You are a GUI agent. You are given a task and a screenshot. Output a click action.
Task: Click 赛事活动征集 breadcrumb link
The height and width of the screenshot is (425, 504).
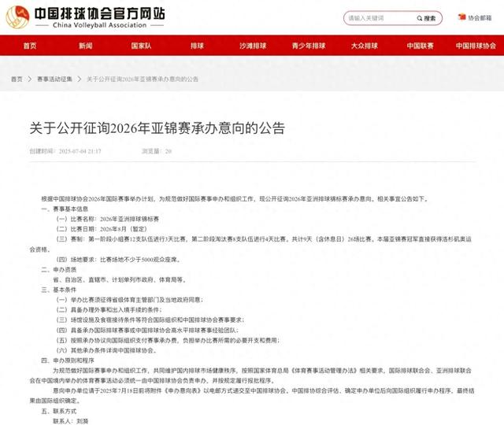(x=54, y=79)
